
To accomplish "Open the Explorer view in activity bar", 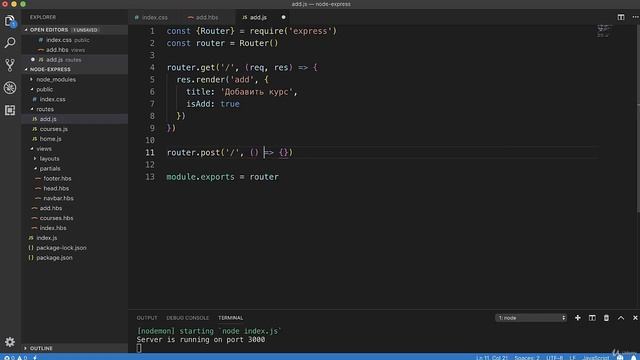I will coord(10,20).
